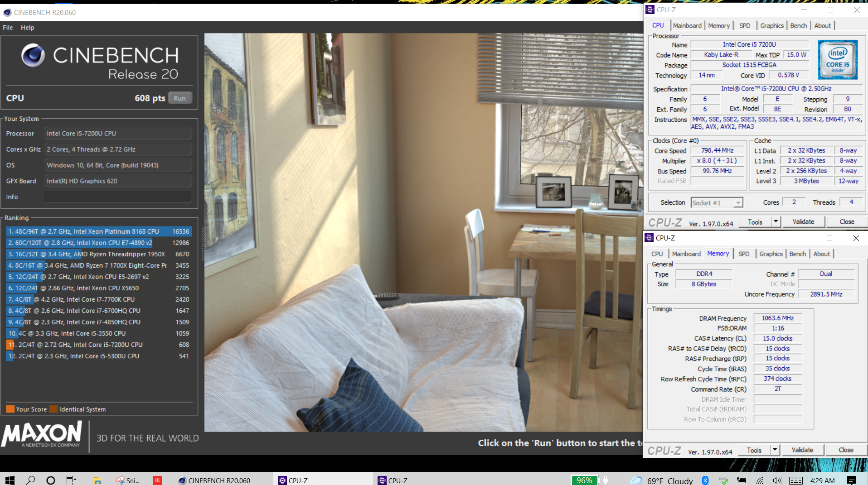Switch to CPU tab in lower CPU-Z
Viewport: 868px width, 485px height.
coord(657,254)
